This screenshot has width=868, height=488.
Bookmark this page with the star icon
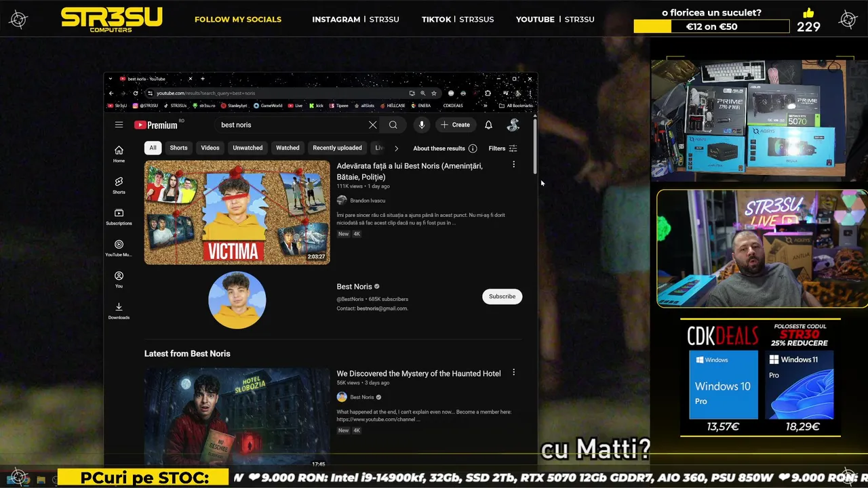(434, 93)
